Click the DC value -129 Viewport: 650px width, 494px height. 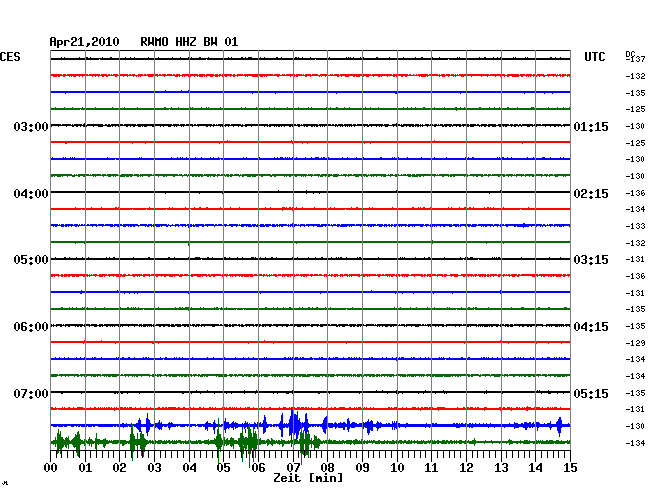click(x=635, y=343)
